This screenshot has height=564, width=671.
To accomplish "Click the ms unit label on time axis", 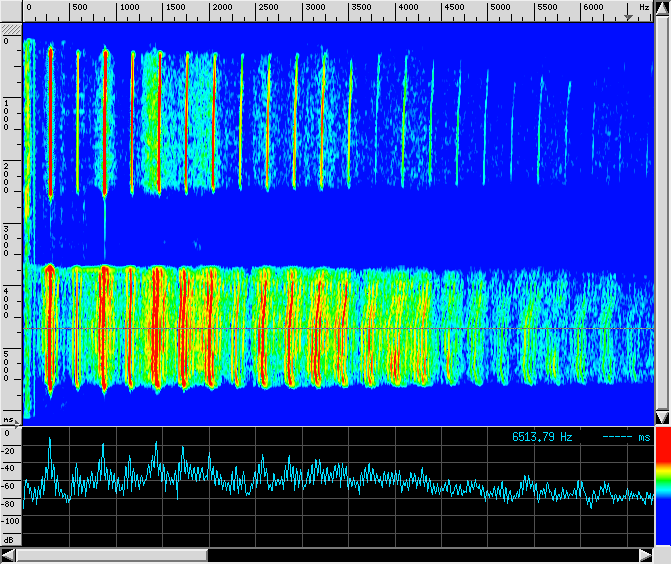I will click(8, 420).
